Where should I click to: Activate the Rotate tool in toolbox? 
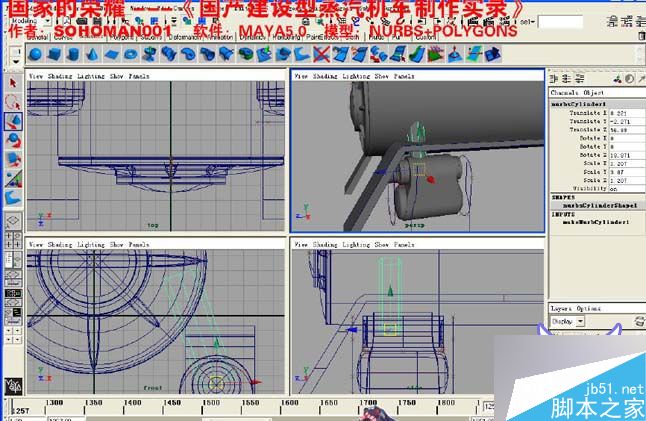(x=13, y=140)
